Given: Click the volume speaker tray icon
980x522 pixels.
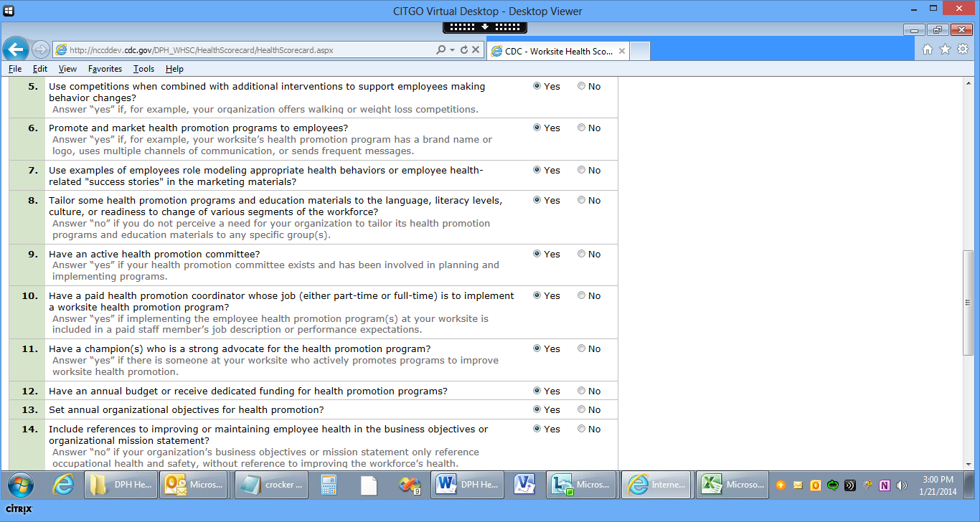Looking at the screenshot, I should (x=902, y=485).
